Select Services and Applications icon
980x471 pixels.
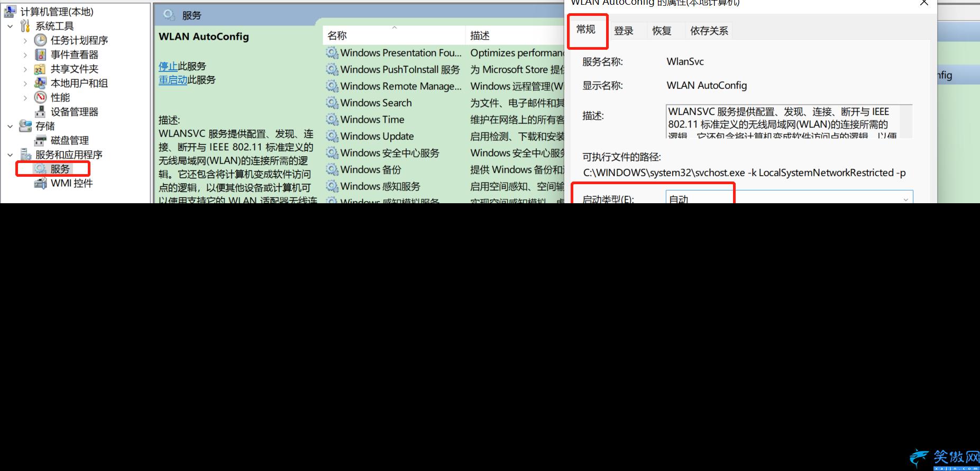click(25, 155)
